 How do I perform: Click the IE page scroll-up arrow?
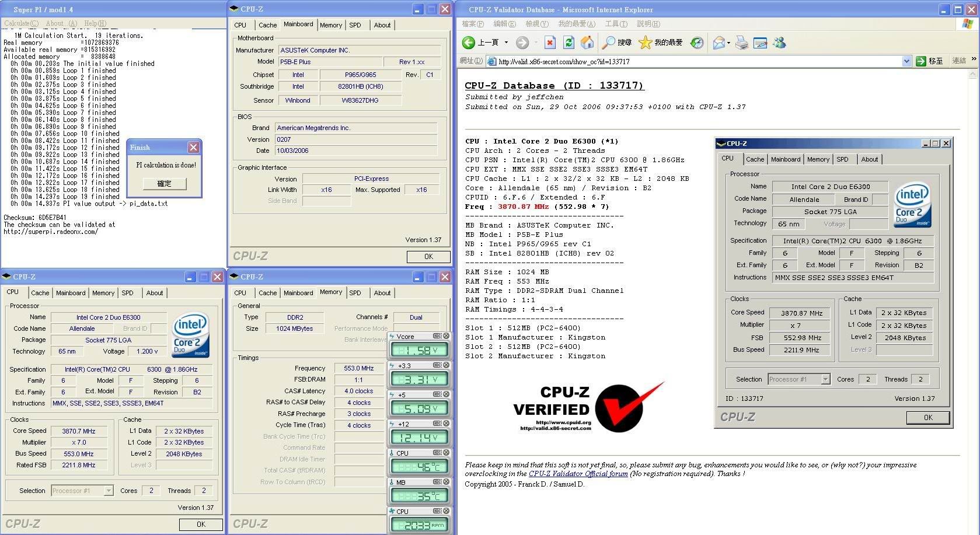coord(973,75)
